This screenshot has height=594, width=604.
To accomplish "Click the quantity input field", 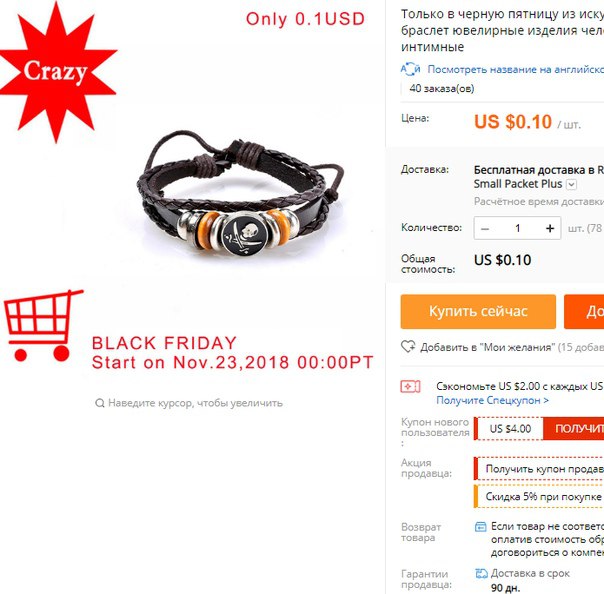I will point(517,228).
